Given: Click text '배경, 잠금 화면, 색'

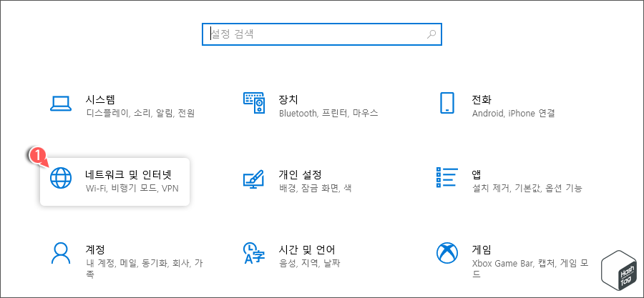Looking at the screenshot, I should (315, 189).
